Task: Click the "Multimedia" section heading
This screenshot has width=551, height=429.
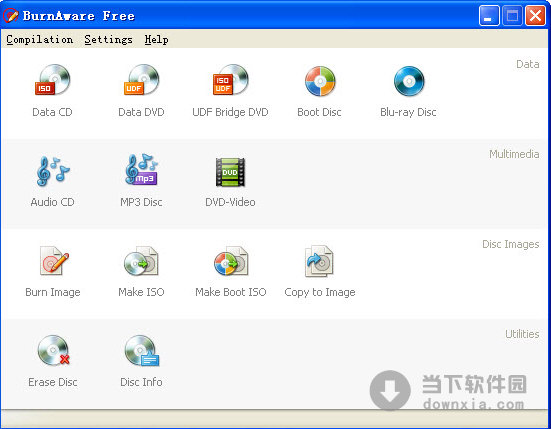Action: pyautogui.click(x=514, y=154)
